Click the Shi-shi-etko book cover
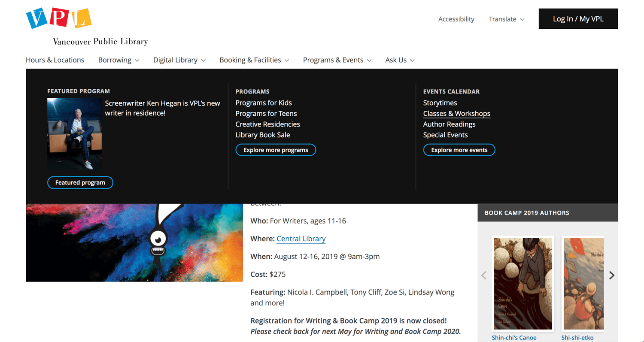The height and width of the screenshot is (342, 644). (x=583, y=284)
